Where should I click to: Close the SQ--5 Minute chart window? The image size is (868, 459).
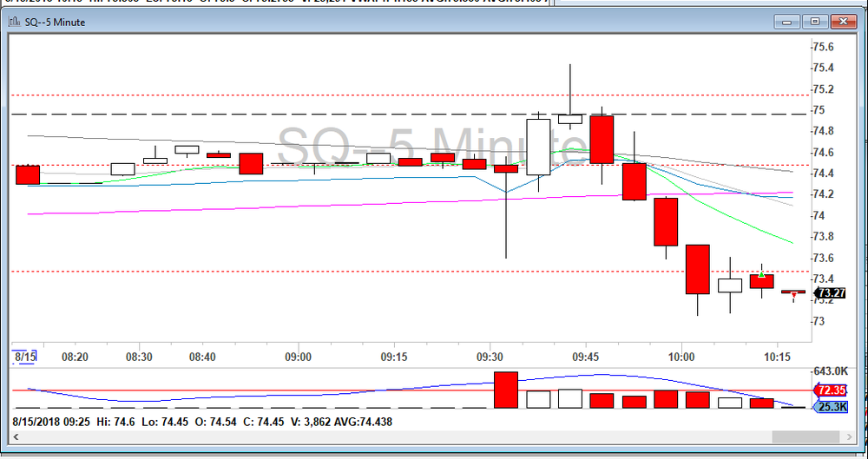pyautogui.click(x=840, y=22)
